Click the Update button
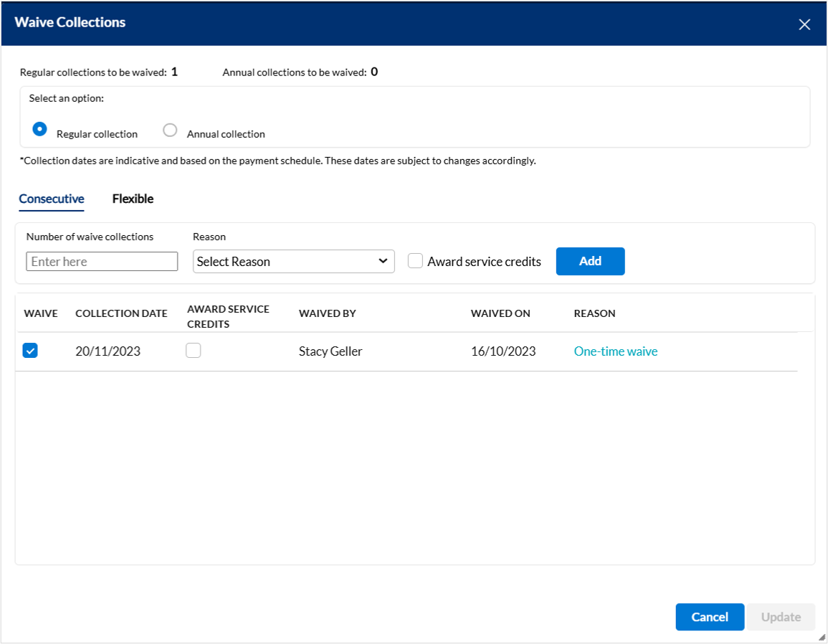 pyautogui.click(x=781, y=617)
